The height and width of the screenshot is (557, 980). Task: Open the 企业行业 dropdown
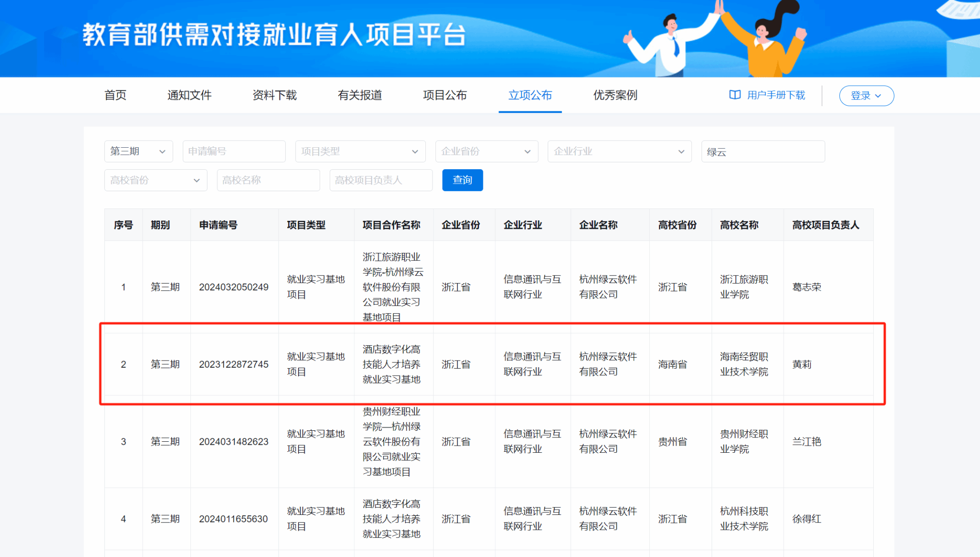point(619,152)
